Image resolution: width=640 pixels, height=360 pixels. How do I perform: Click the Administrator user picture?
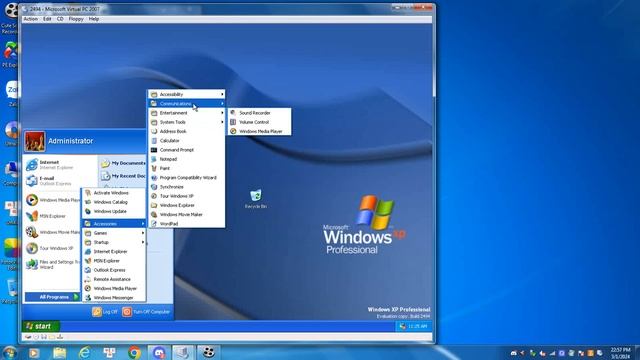click(x=35, y=141)
